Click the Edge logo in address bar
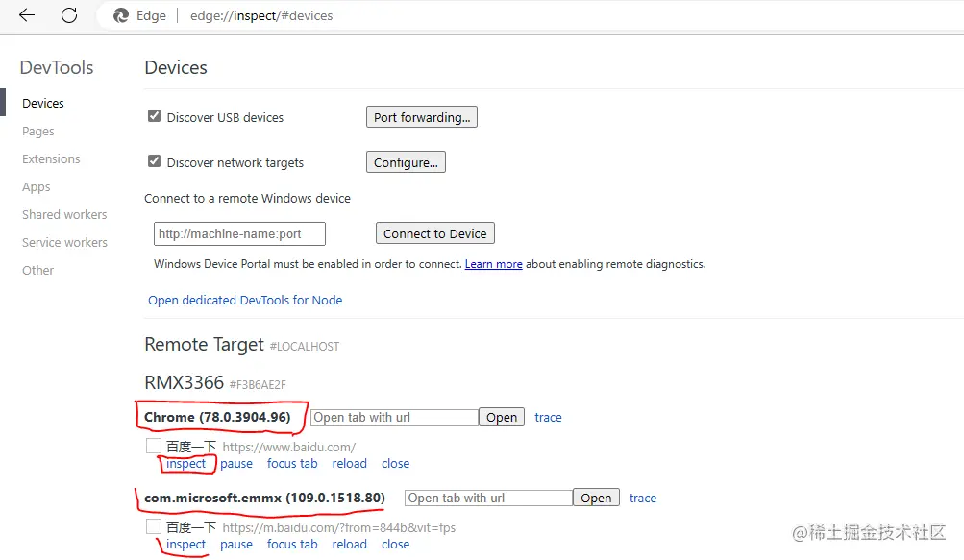The width and height of the screenshot is (964, 560). pyautogui.click(x=121, y=15)
